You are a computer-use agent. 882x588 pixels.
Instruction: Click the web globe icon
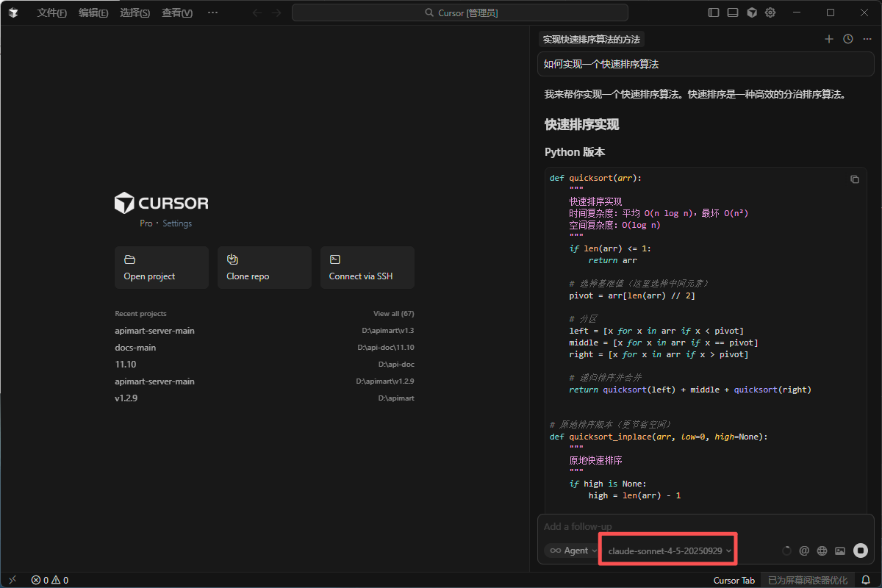pyautogui.click(x=822, y=551)
